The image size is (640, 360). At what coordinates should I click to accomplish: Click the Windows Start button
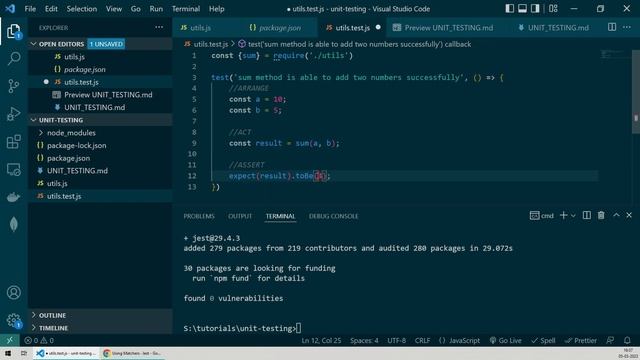tap(8, 353)
